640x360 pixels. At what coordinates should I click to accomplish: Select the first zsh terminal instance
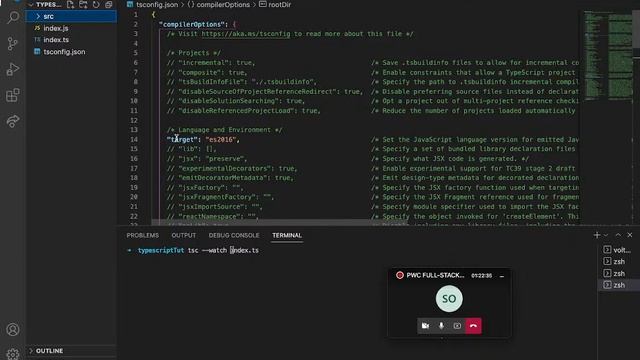tap(618, 262)
